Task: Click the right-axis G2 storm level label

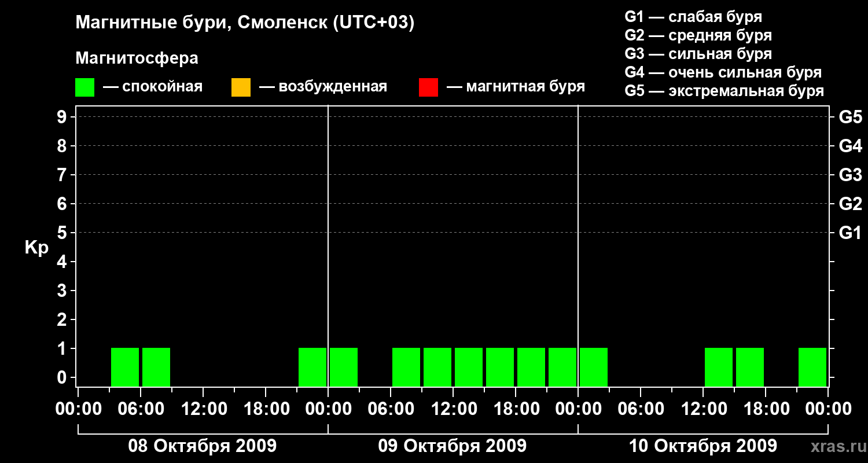Action: [x=850, y=204]
